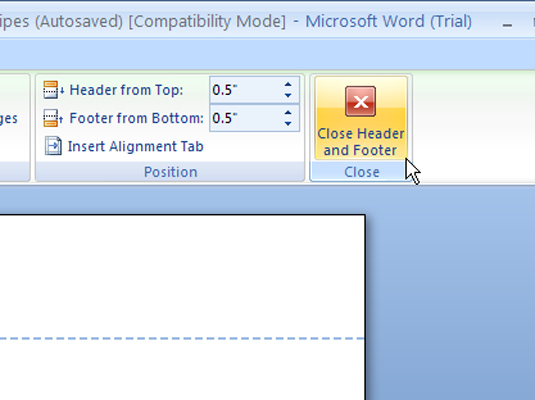535x400 pixels.
Task: Click inside the page header area
Action: (x=181, y=276)
